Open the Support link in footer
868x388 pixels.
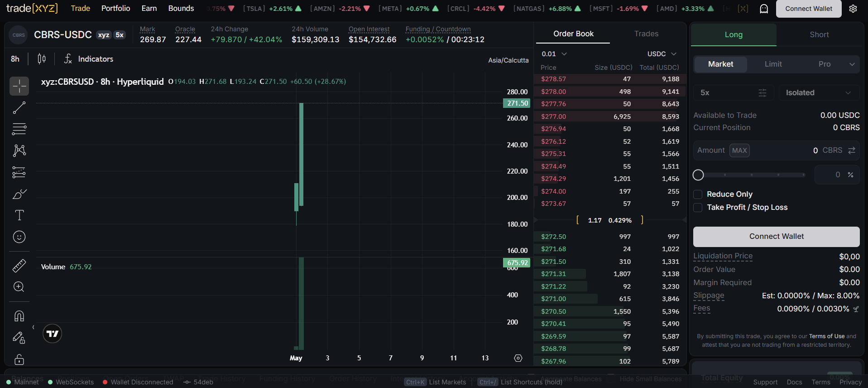point(765,382)
